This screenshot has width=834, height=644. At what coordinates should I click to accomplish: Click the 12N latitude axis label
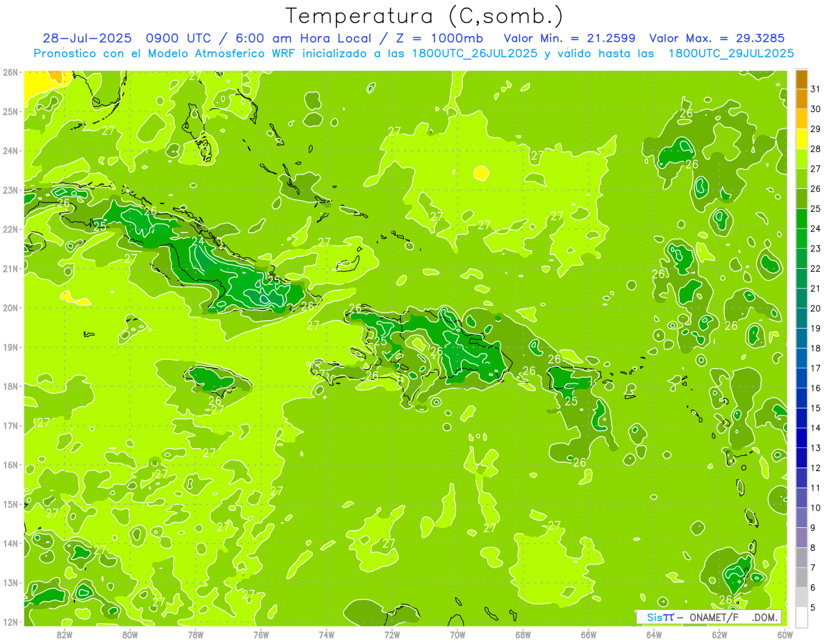point(10,622)
